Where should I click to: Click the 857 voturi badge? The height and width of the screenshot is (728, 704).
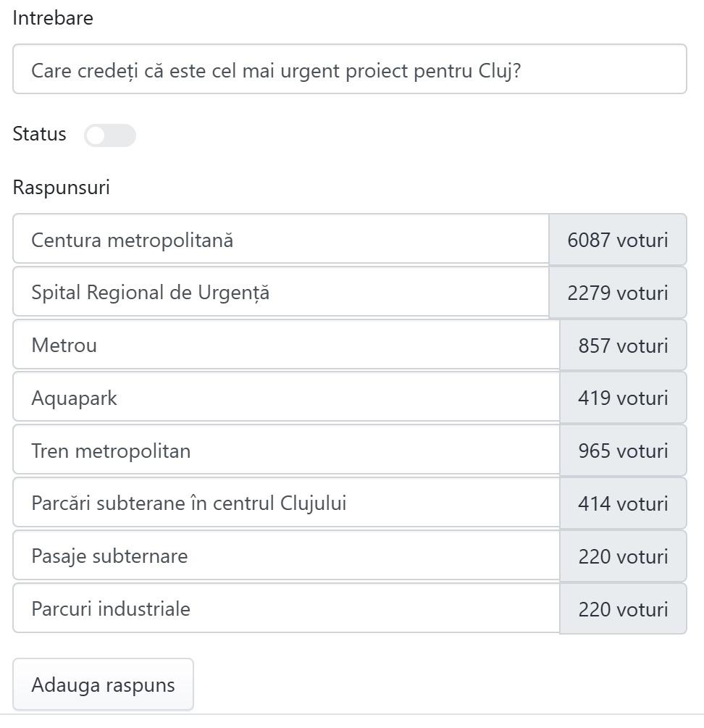[623, 346]
